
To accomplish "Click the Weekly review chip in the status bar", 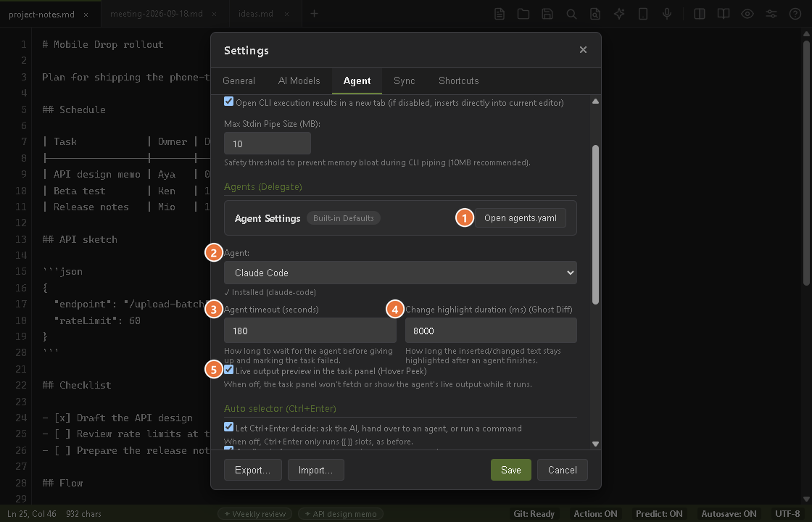I will [x=254, y=514].
